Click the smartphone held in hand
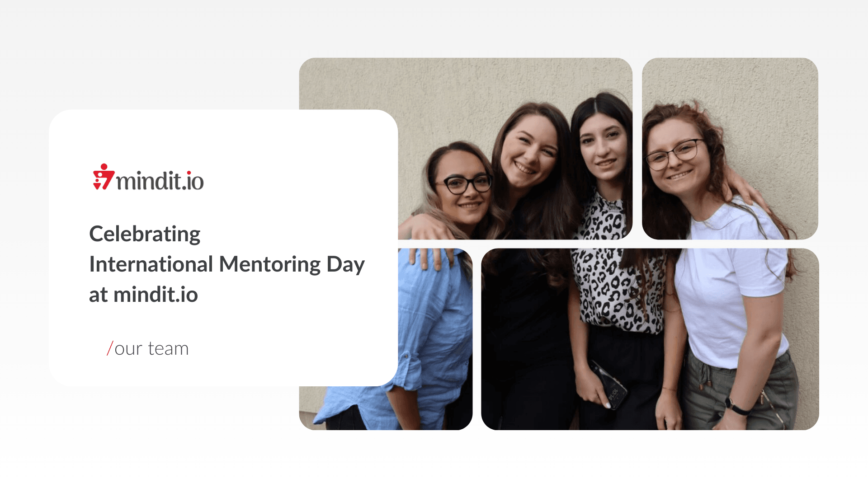The image size is (868, 488). pyautogui.click(x=609, y=386)
